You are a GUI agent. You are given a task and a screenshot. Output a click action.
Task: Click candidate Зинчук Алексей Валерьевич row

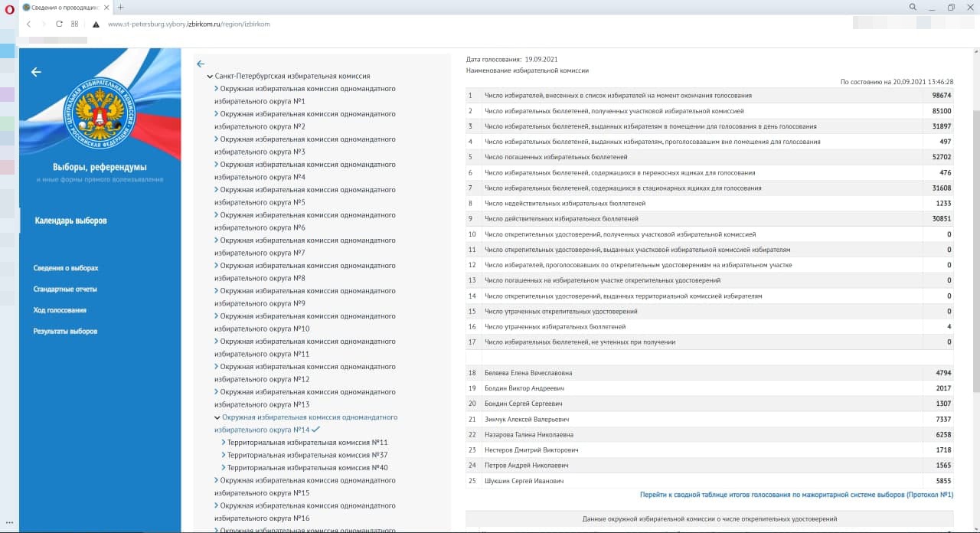[x=710, y=420]
